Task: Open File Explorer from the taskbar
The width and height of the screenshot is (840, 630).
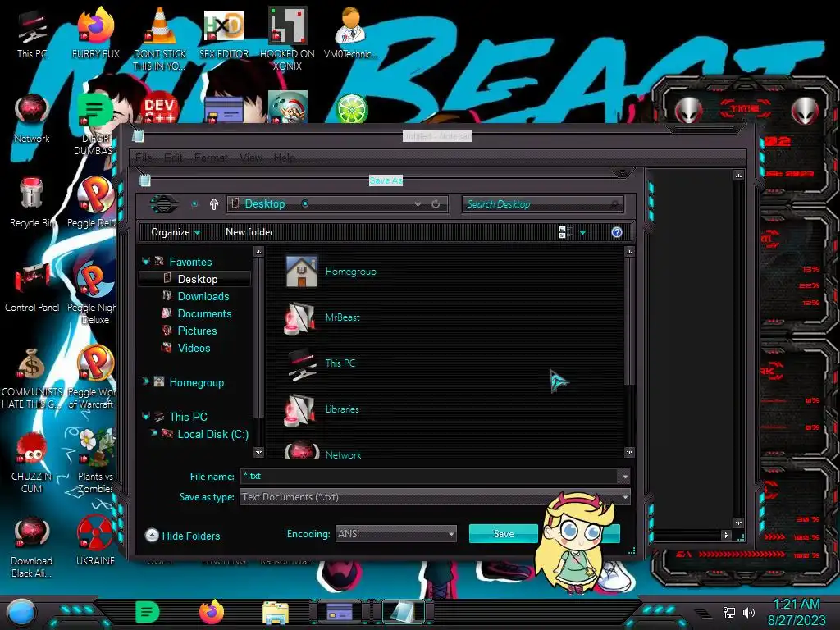Action: [x=276, y=612]
